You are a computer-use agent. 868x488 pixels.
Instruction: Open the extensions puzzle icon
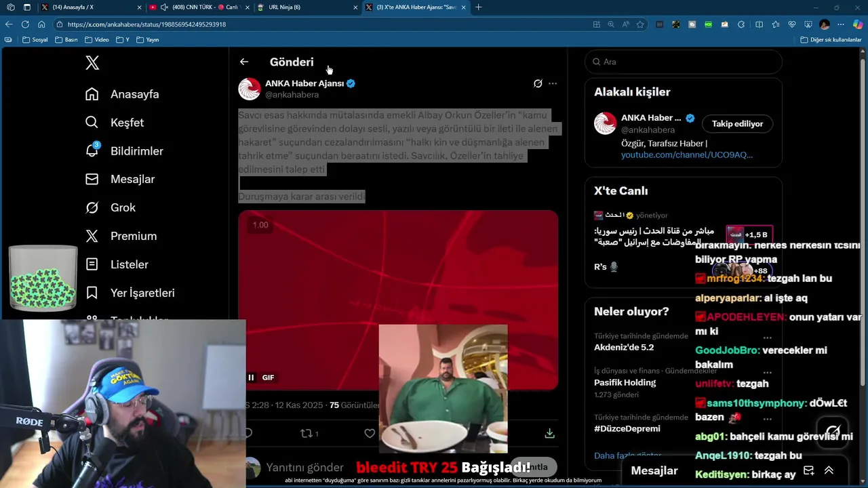741,24
